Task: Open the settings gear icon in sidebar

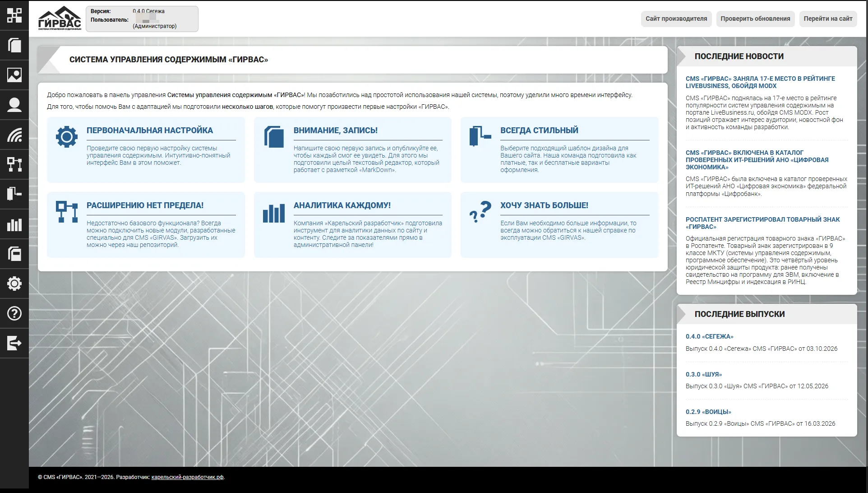Action: click(14, 284)
